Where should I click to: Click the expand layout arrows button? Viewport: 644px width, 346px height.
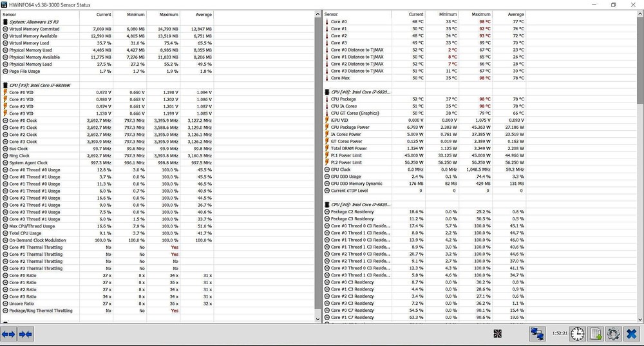[9, 334]
